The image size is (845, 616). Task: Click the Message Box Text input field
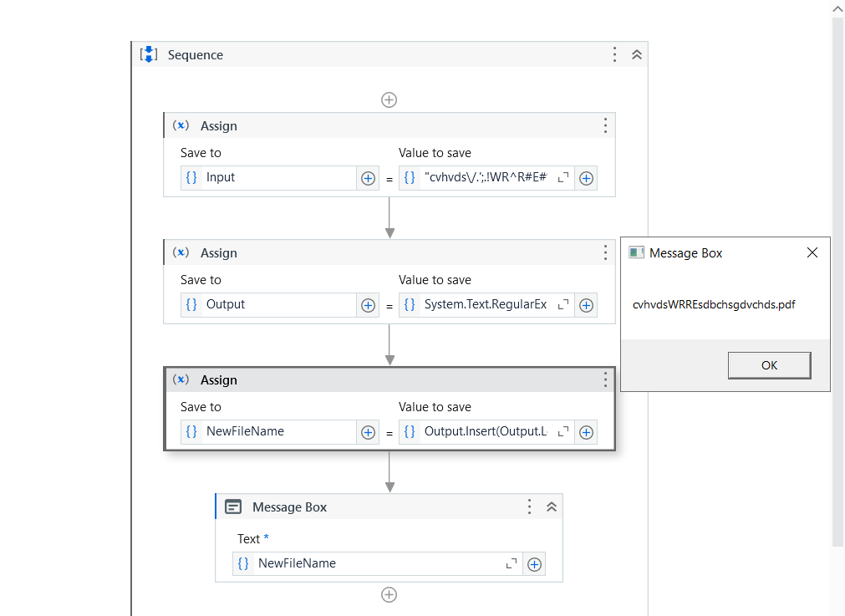376,563
